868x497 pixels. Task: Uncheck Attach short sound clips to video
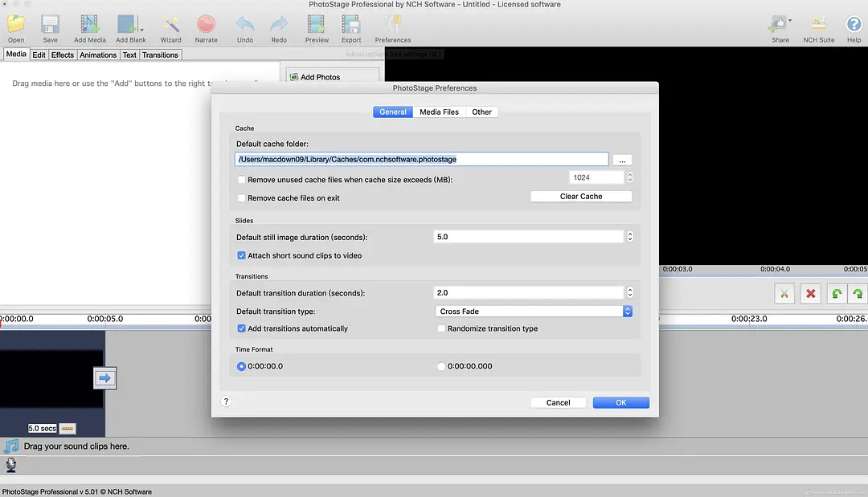tap(241, 255)
